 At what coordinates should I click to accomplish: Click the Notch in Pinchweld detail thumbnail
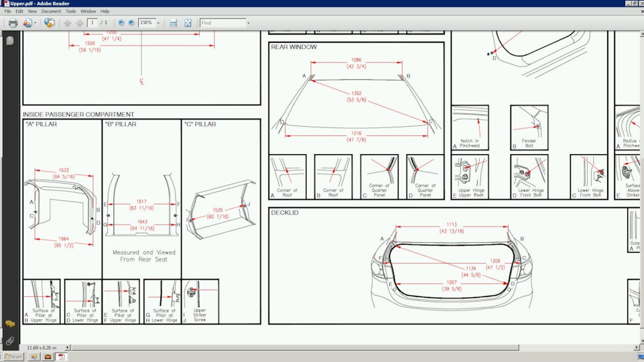[470, 127]
